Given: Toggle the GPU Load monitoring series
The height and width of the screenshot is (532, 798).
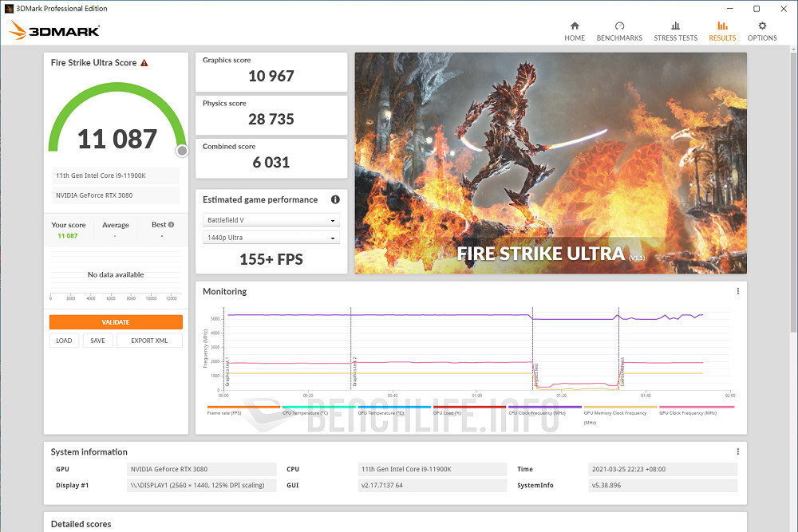Looking at the screenshot, I should point(448,413).
